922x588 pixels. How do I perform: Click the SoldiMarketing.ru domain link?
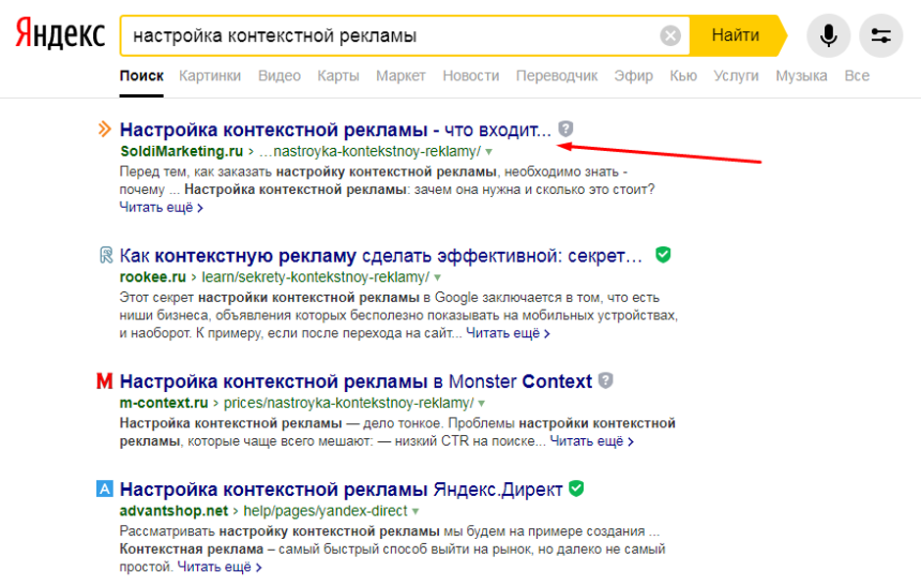[181, 151]
